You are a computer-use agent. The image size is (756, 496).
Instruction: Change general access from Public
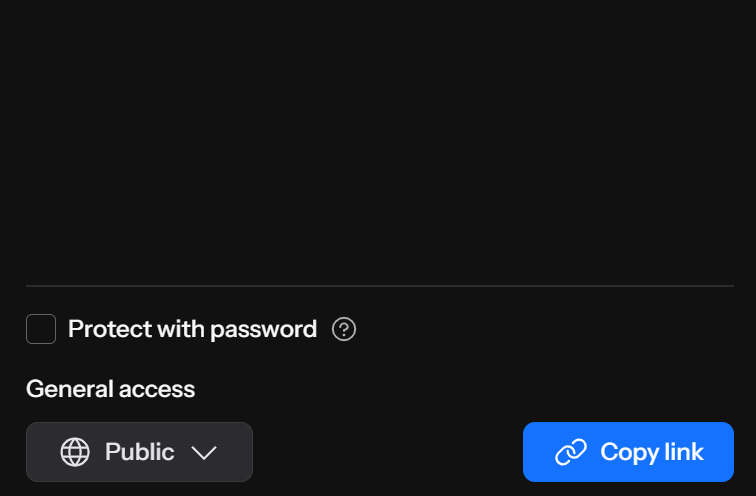[x=139, y=452]
